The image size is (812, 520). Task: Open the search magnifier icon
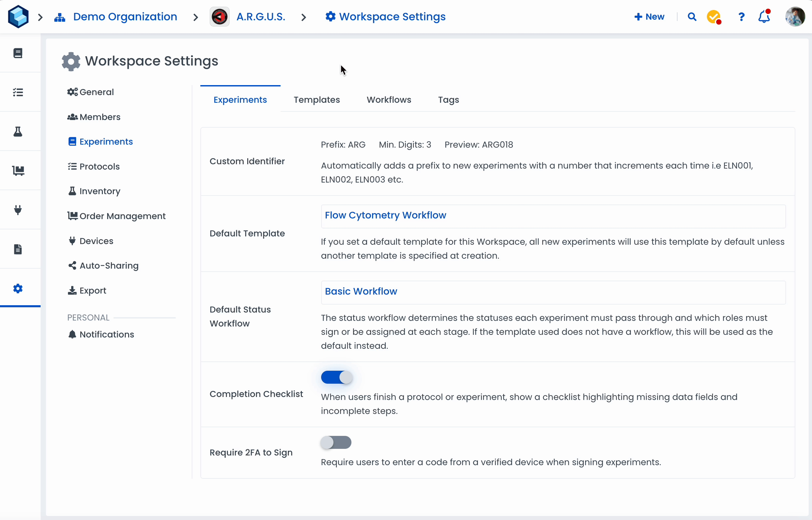tap(692, 17)
